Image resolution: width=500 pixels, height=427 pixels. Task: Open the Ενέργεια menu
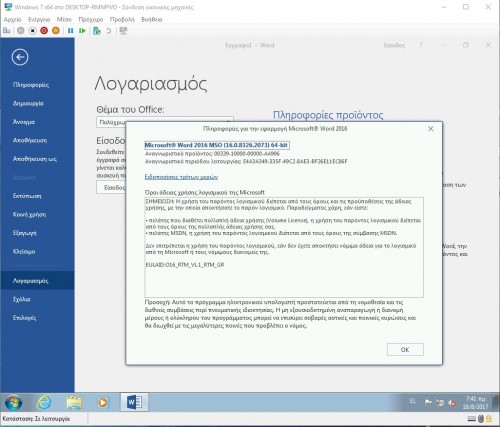coord(39,20)
